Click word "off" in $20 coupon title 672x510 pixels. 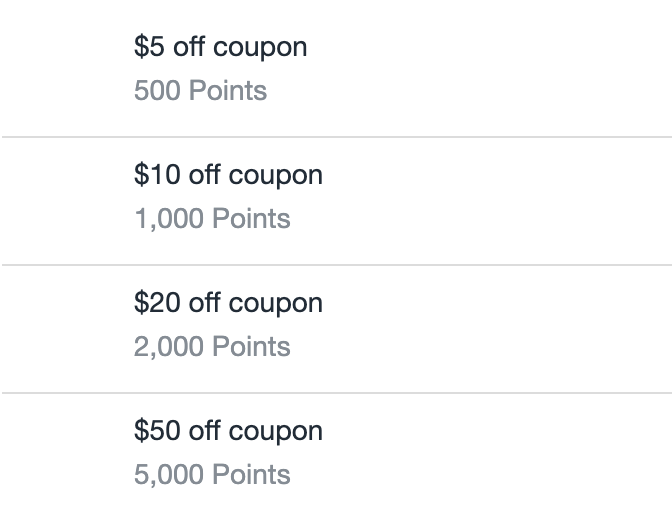204,303
